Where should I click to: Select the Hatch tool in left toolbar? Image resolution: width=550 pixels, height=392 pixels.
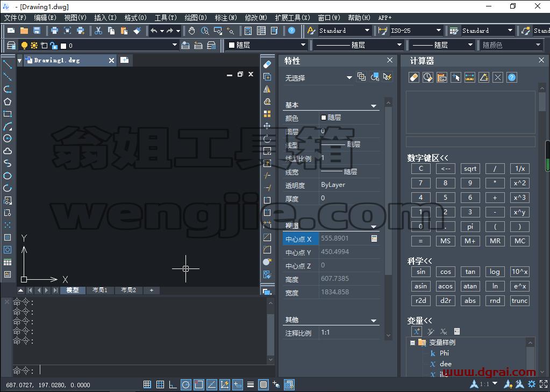click(8, 237)
